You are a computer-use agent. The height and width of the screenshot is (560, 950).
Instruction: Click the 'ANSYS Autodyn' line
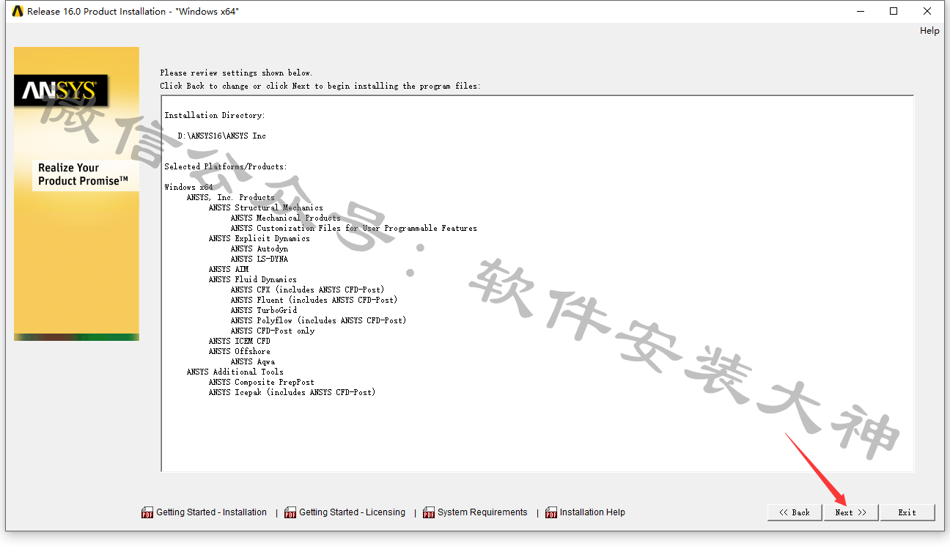point(259,249)
